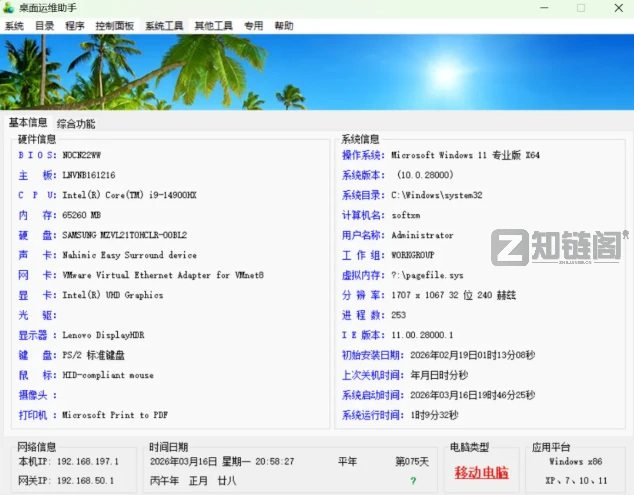Click the gateway IP 192.168.50.1
The image size is (634, 495).
85,481
